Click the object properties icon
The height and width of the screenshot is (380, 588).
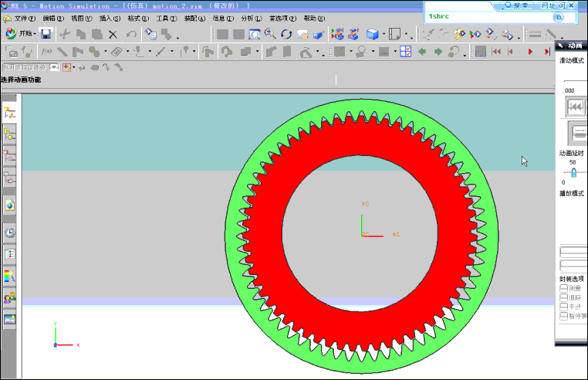coord(150,34)
